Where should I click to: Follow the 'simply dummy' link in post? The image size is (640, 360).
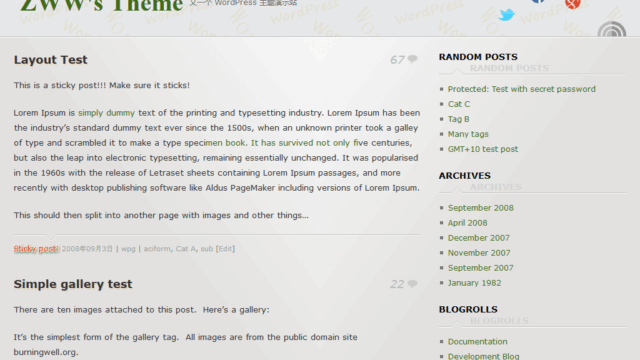tap(107, 113)
